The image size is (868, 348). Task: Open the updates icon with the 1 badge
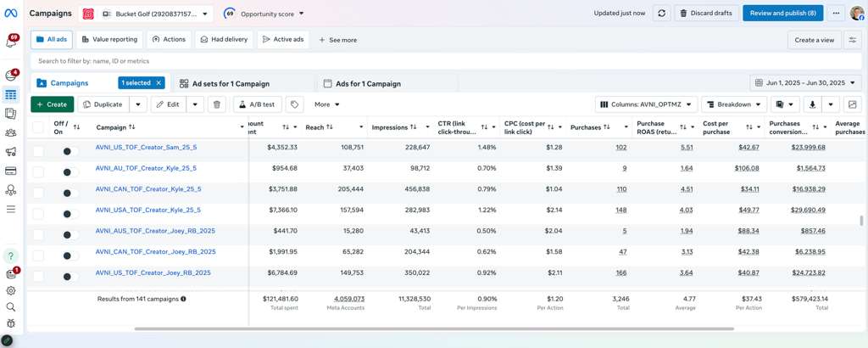pyautogui.click(x=12, y=273)
